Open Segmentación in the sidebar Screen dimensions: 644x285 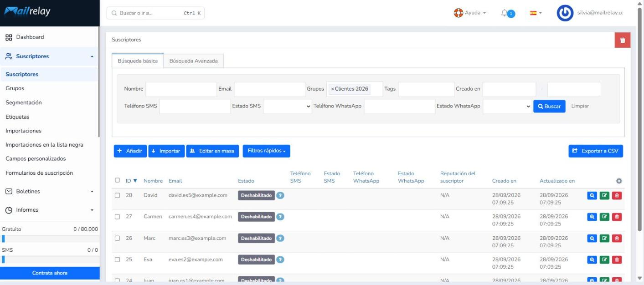(24, 103)
